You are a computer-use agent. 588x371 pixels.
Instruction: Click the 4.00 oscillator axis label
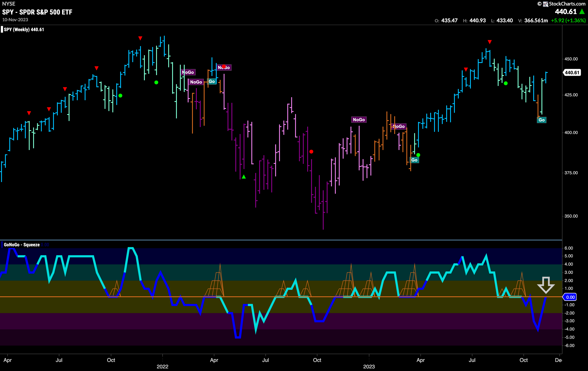569,264
